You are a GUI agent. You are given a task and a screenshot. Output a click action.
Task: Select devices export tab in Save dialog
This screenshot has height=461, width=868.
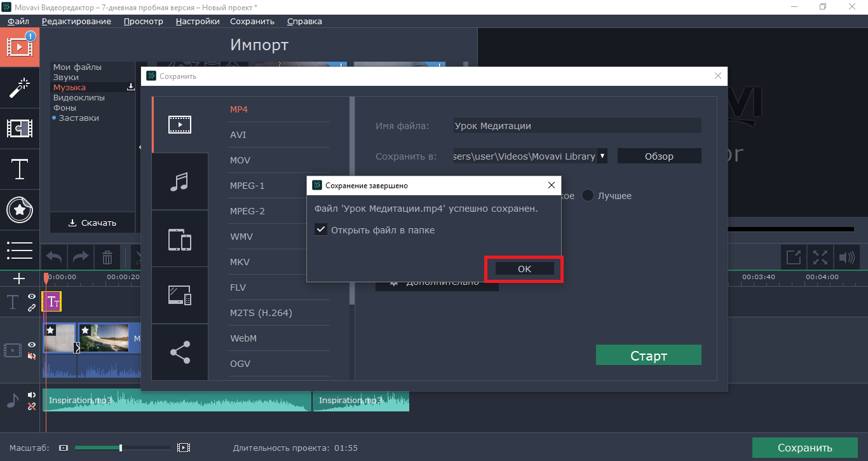point(179,239)
